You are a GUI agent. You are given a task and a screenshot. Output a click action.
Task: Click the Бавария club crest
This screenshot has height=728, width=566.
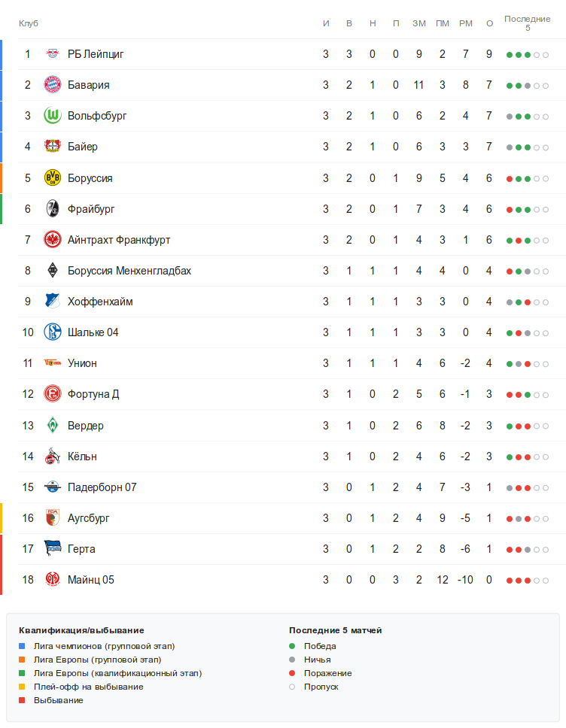click(52, 85)
